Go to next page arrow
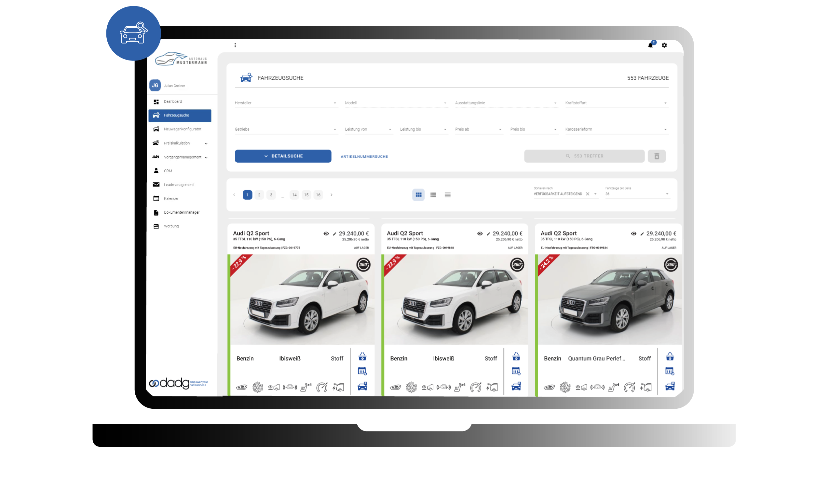This screenshot has height=504, width=828. click(x=331, y=195)
